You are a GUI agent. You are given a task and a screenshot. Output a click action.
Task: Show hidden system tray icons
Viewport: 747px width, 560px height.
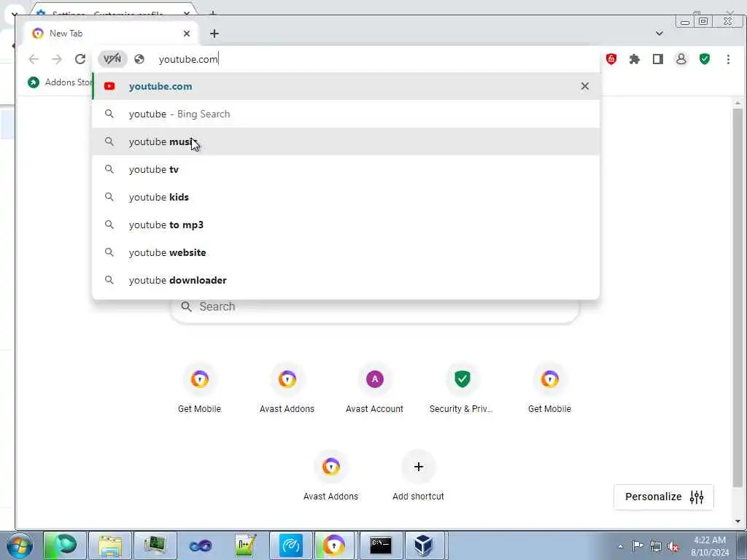pos(620,546)
